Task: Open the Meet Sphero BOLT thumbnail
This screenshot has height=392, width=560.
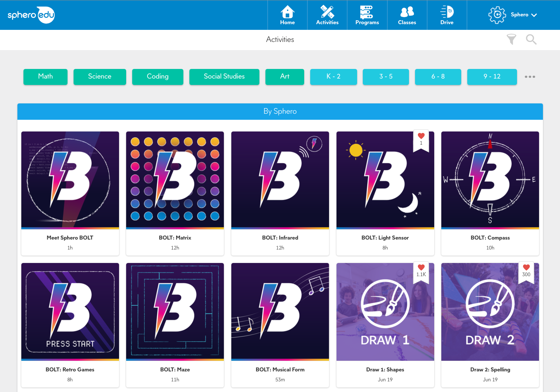Action: [70, 180]
